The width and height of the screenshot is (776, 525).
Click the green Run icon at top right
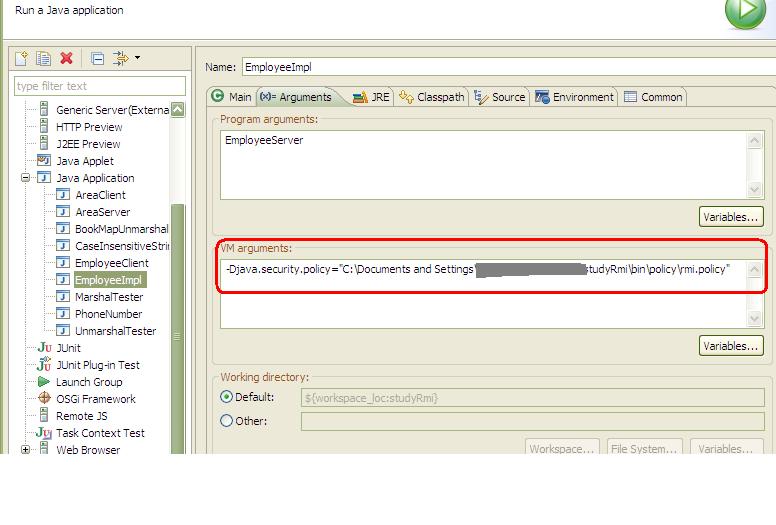click(x=746, y=11)
